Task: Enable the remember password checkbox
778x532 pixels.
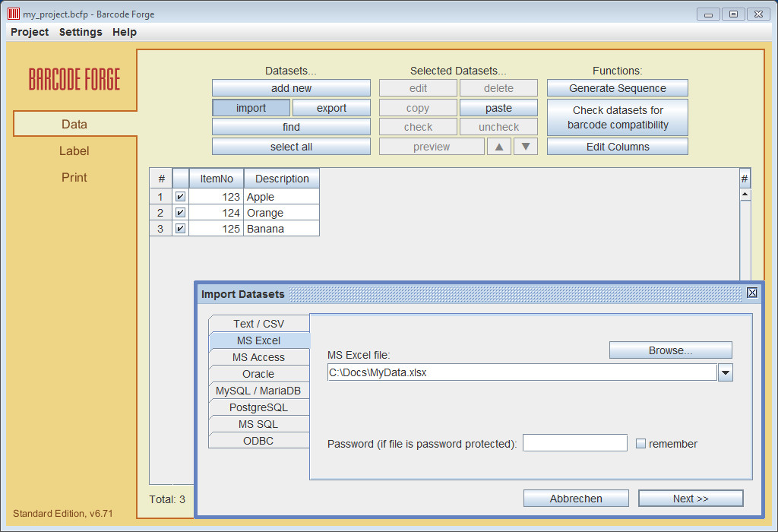Action: point(640,444)
